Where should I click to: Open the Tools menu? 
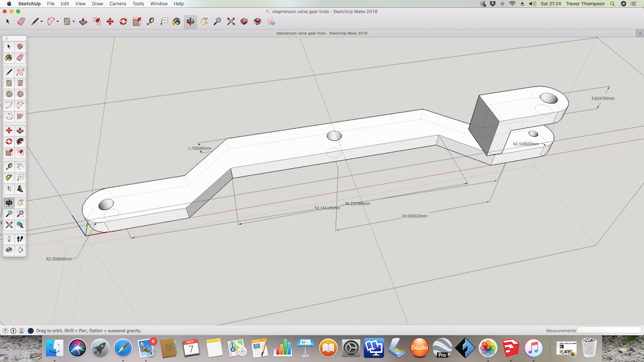138,4
